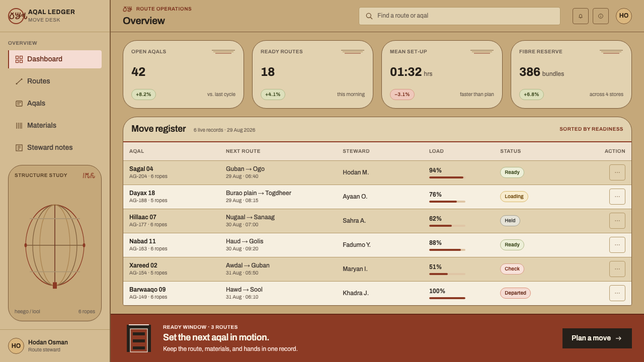Click the Load column header

point(436,151)
